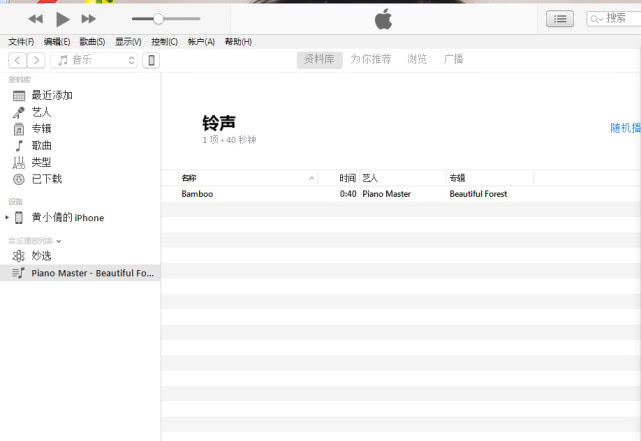
Task: Click the download icon beside 已下载
Action: 19,179
